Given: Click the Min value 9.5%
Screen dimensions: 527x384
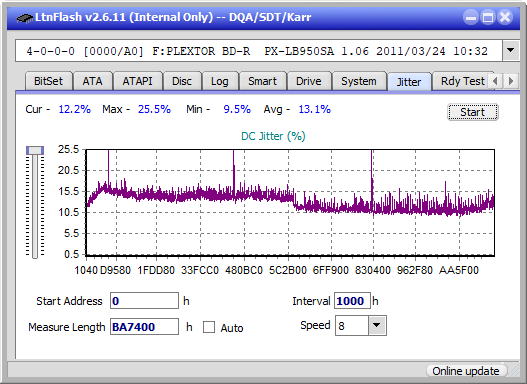Looking at the screenshot, I should pyautogui.click(x=237, y=109).
